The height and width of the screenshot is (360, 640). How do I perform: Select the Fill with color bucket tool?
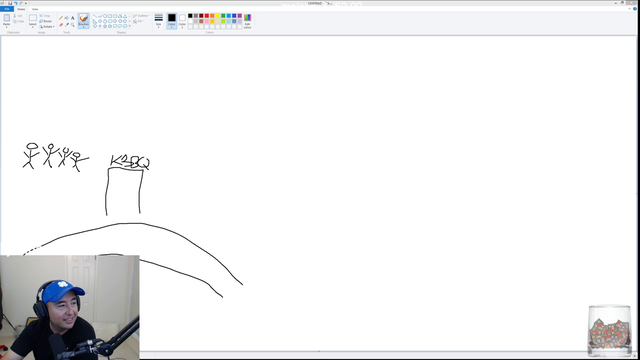click(x=67, y=18)
